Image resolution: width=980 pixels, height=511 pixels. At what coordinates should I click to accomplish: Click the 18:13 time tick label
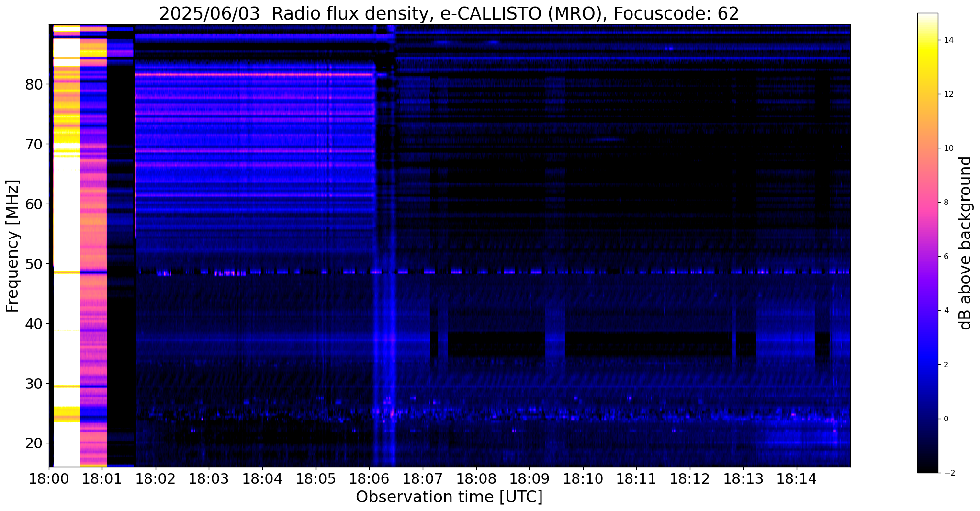tap(743, 478)
